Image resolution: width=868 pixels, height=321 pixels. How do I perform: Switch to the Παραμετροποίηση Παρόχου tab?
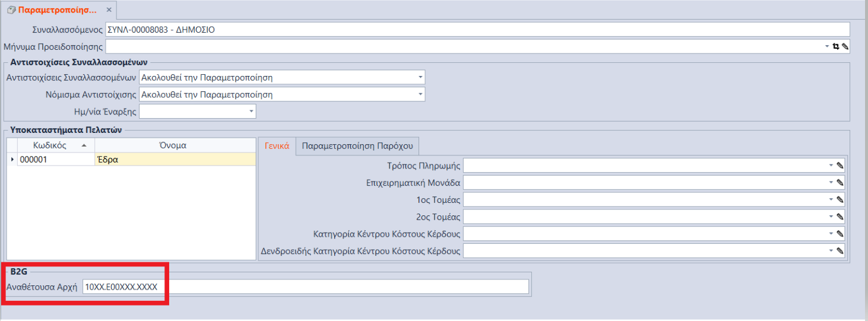pos(358,146)
